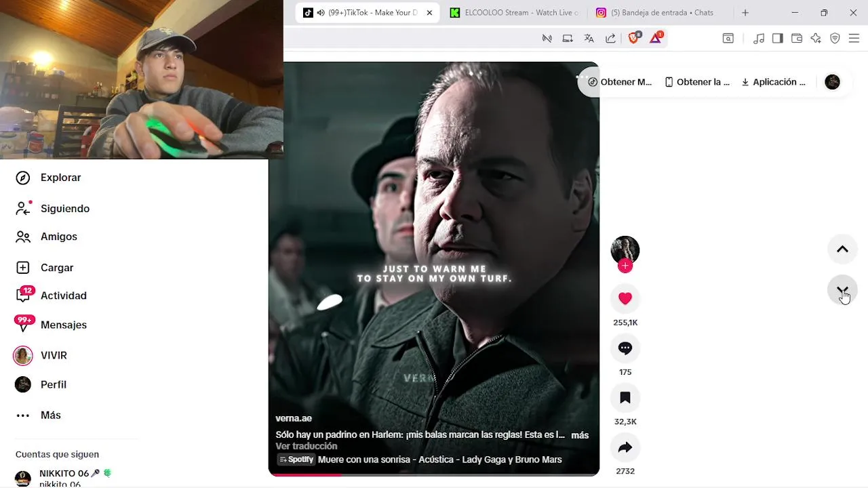This screenshot has width=868, height=488.
Task: Click the browser share page icon
Action: tap(610, 39)
